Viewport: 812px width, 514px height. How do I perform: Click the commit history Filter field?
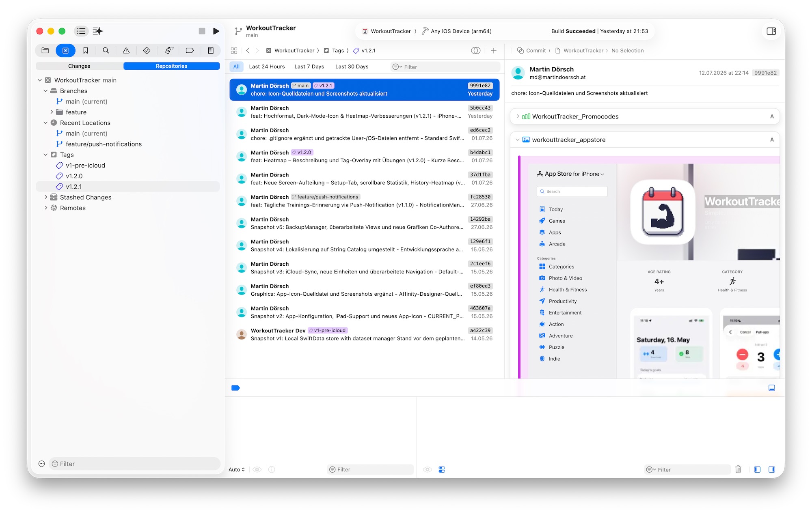coord(445,67)
